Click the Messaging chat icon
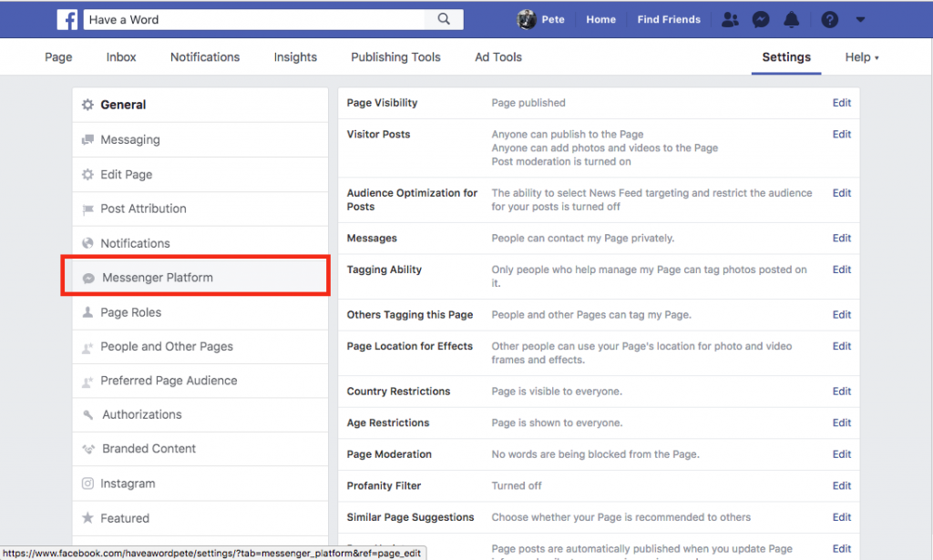The width and height of the screenshot is (933, 560). (x=87, y=139)
